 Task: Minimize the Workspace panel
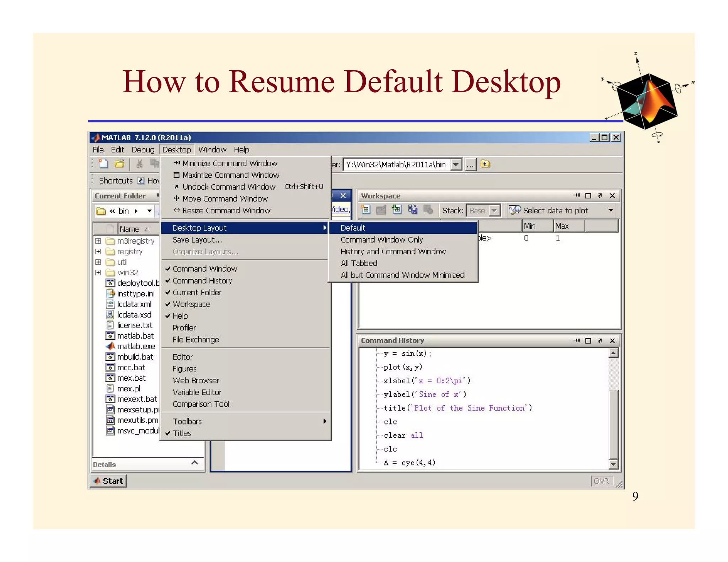click(x=577, y=195)
